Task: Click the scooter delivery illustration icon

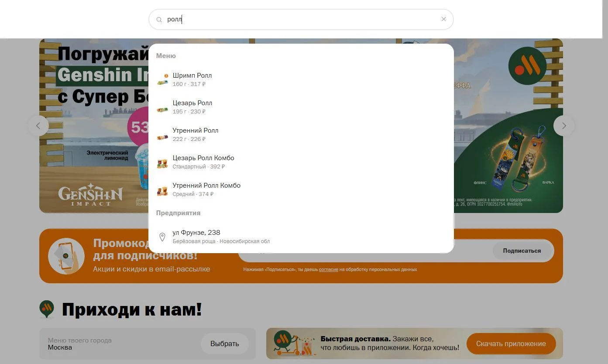Action: pos(295,343)
